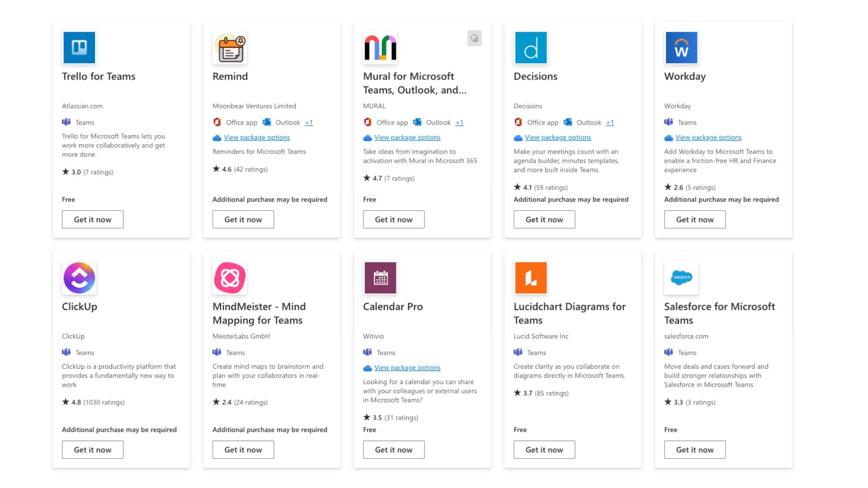This screenshot has height=488, width=868.
Task: Click the Teams icon on Calendar Pro card
Action: click(x=368, y=352)
